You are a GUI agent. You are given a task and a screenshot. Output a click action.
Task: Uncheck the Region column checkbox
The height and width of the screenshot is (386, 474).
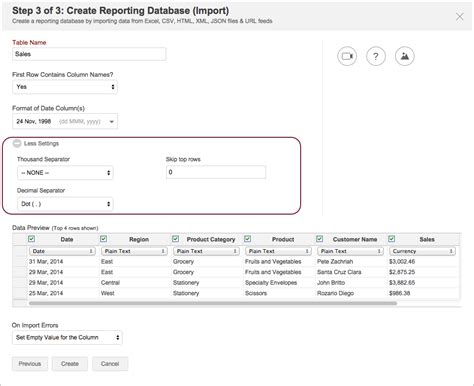coord(104,239)
